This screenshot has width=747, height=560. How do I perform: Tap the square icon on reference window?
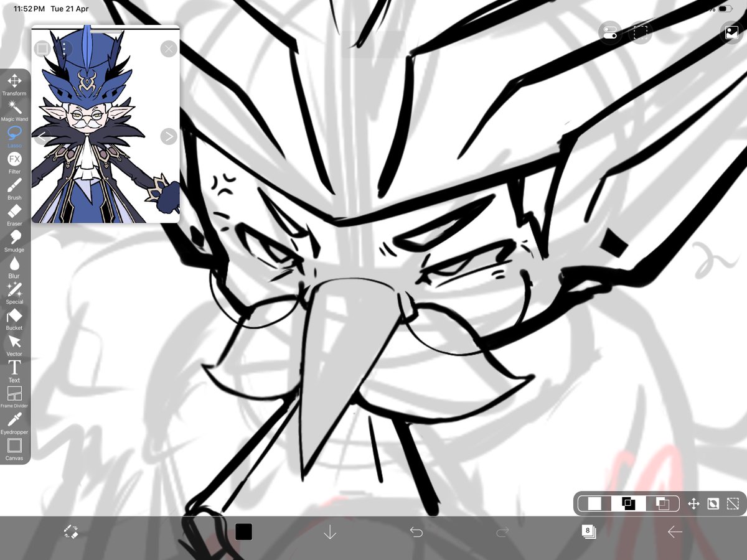pyautogui.click(x=42, y=49)
